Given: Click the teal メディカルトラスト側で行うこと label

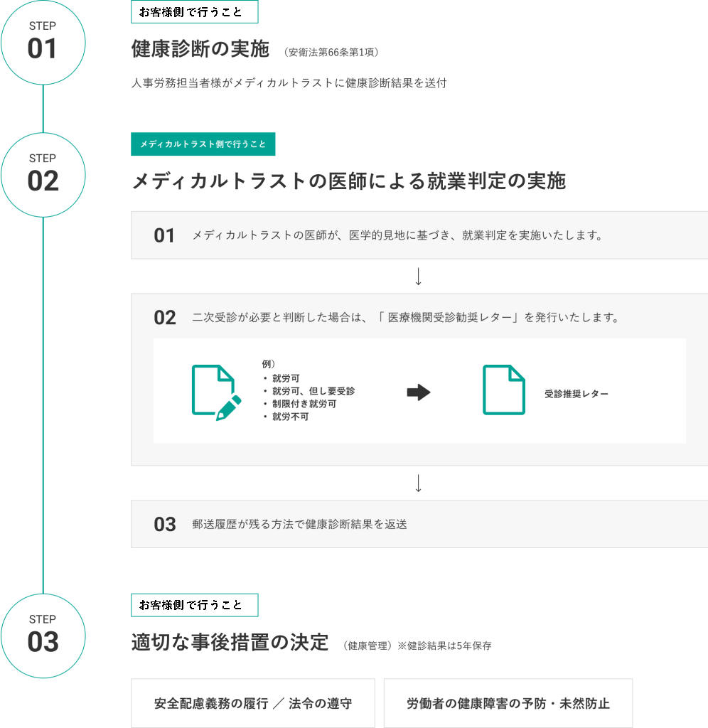Looking at the screenshot, I should (x=203, y=144).
